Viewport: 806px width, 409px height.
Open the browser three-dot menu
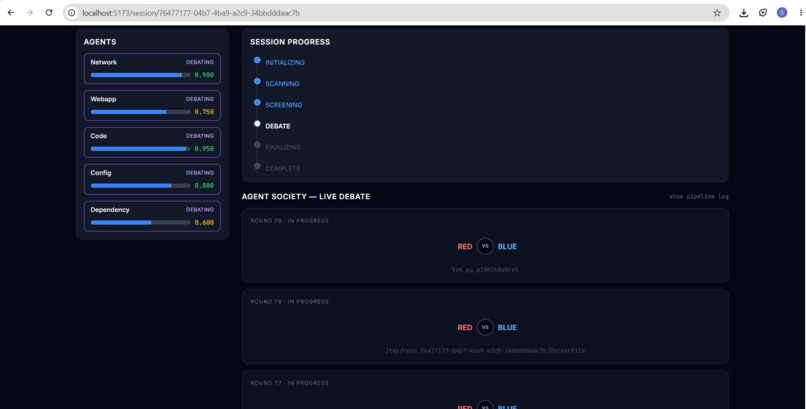tap(801, 13)
